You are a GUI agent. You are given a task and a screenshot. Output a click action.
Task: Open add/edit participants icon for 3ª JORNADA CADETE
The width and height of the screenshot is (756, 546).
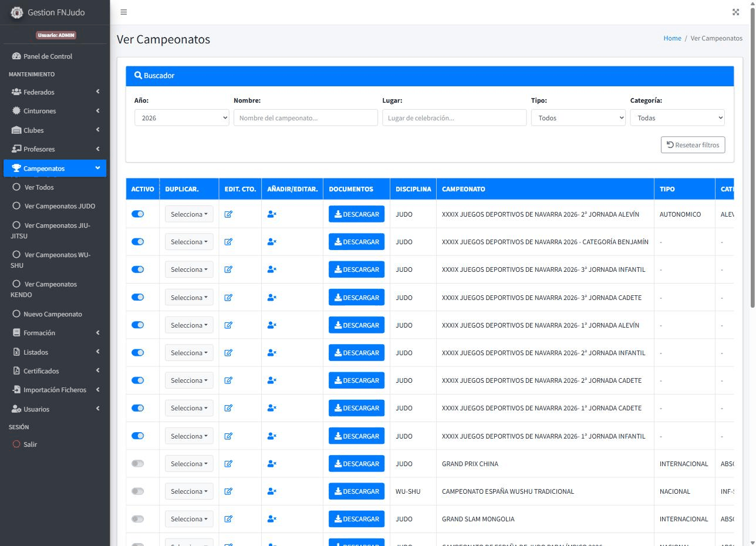click(272, 298)
